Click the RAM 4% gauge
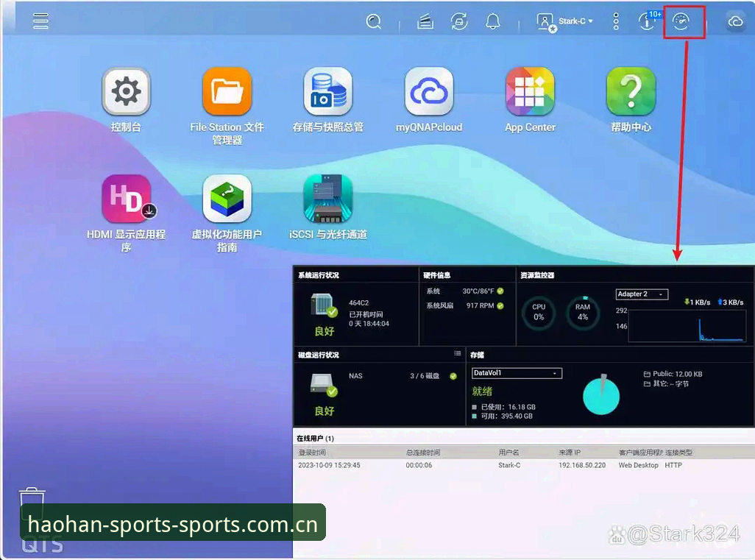The width and height of the screenshot is (755, 560). click(582, 313)
